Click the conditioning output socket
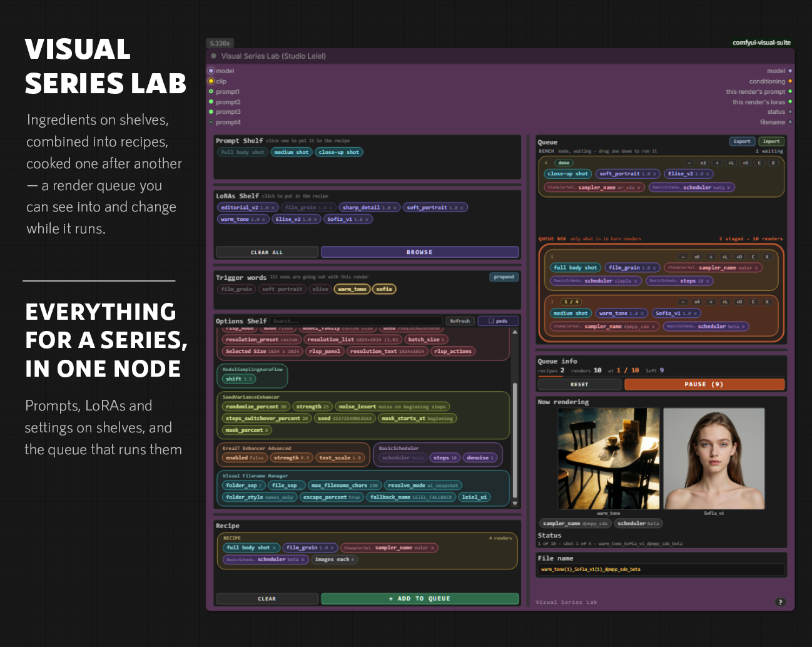The height and width of the screenshot is (647, 812). (x=790, y=81)
